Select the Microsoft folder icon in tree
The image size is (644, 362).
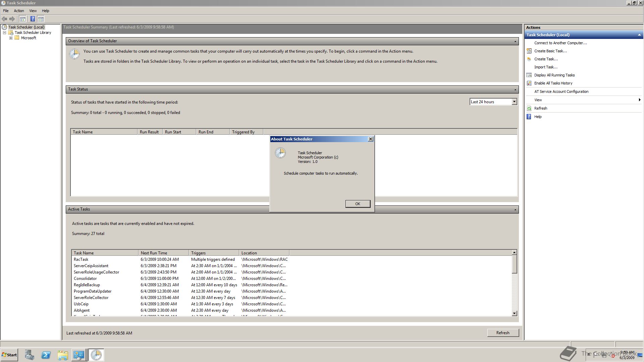click(x=17, y=38)
